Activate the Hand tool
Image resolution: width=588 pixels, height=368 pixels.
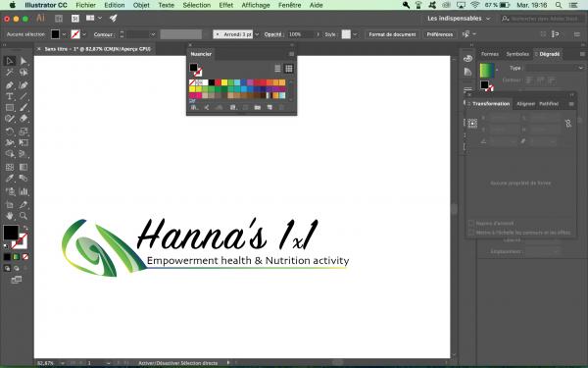point(10,216)
